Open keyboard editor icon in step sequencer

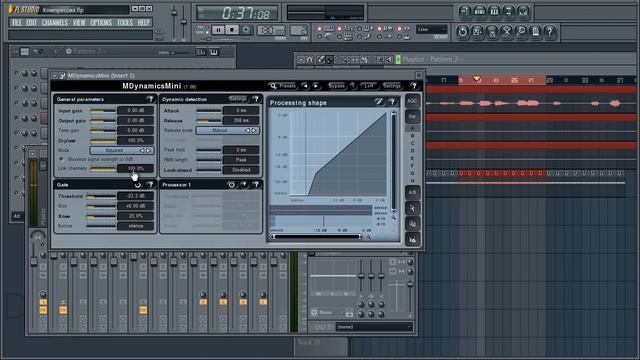[x=214, y=52]
